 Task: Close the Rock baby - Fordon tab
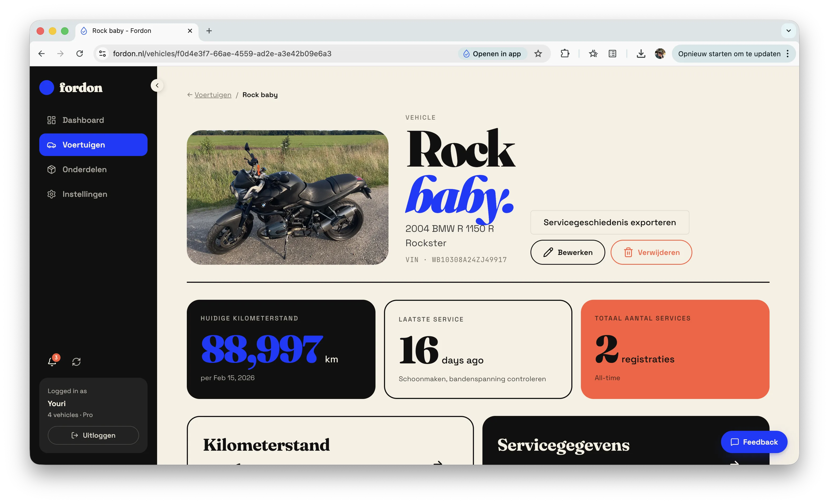point(190,31)
